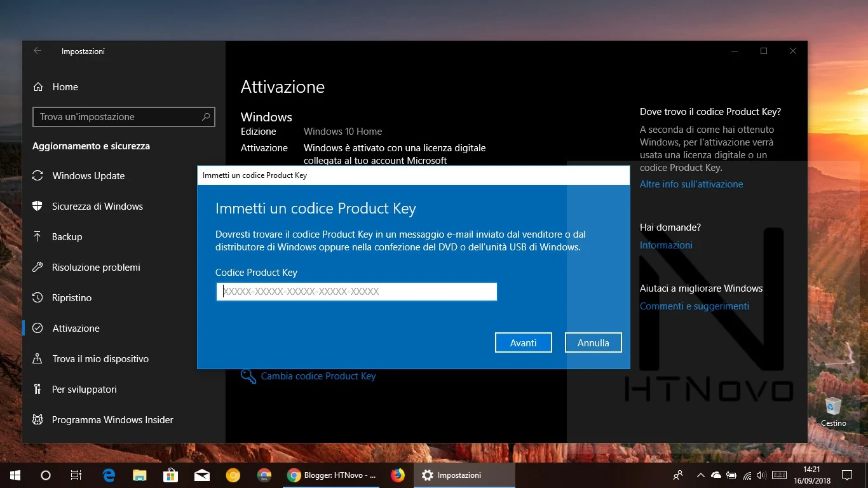Click Dove trovo il codice Product Key heading
This screenshot has height=488, width=868.
coord(710,112)
